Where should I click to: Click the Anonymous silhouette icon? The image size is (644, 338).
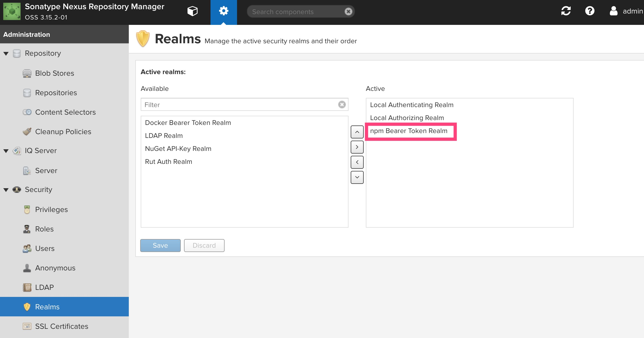[27, 268]
